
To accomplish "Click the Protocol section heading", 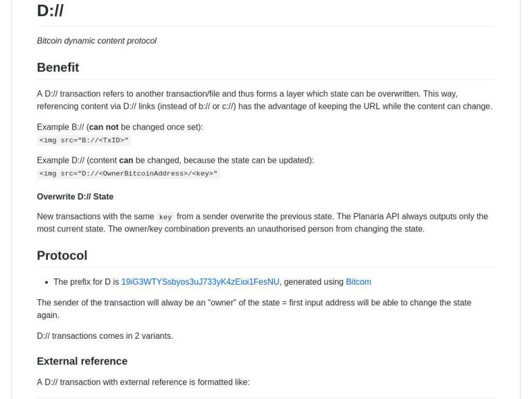I will pos(62,256).
